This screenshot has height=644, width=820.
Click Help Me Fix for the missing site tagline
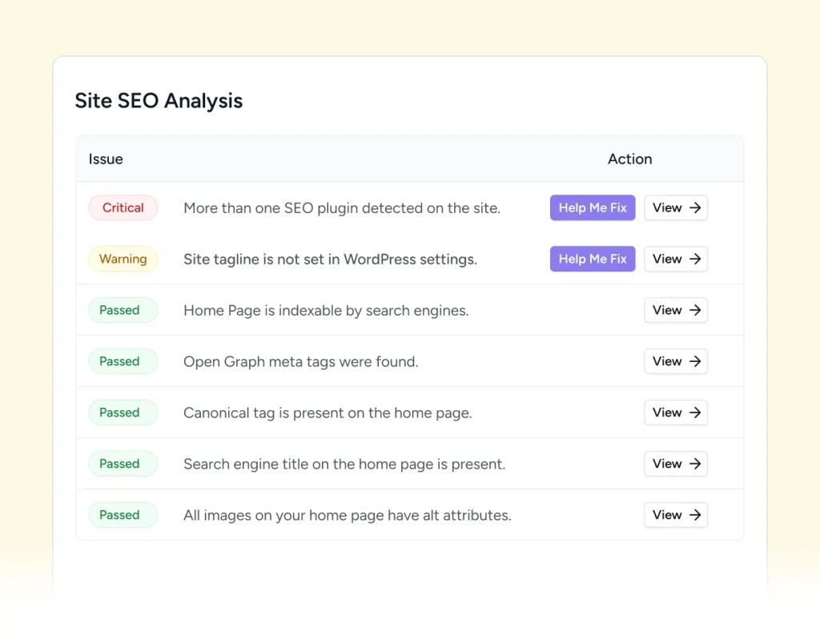tap(593, 259)
